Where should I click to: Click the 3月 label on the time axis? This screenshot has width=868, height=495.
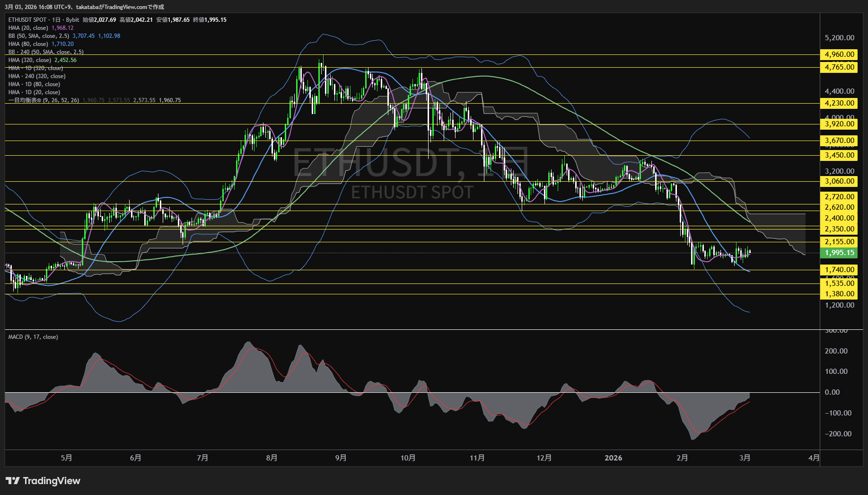[745, 458]
